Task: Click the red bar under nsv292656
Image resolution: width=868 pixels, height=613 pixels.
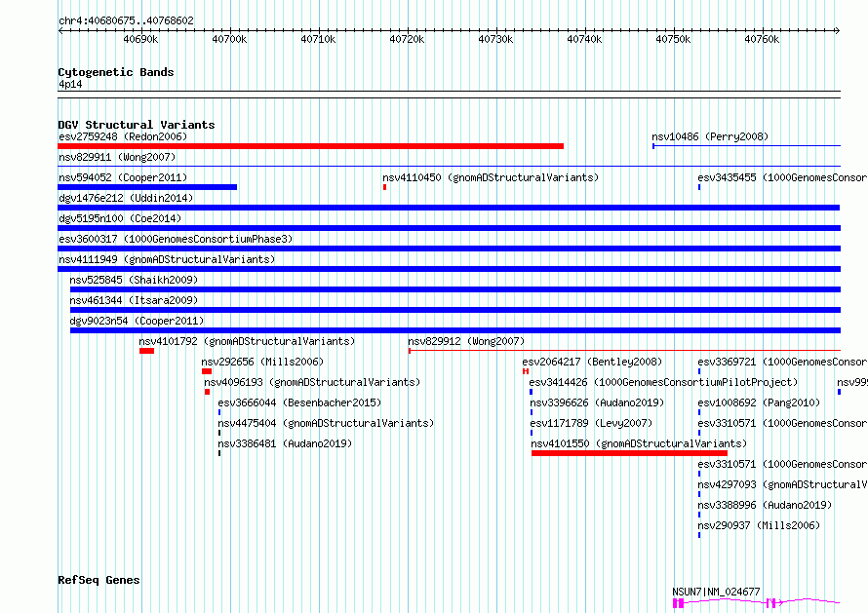Action: [207, 371]
